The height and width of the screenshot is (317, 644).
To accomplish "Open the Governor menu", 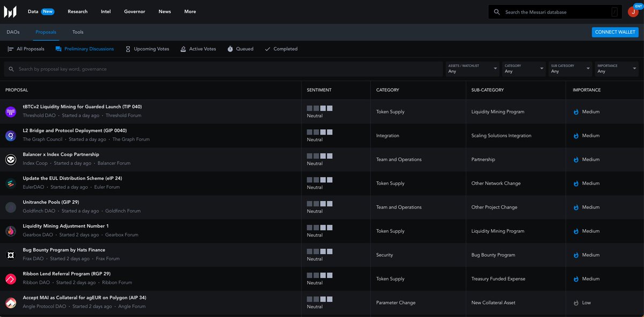I will [135, 11].
